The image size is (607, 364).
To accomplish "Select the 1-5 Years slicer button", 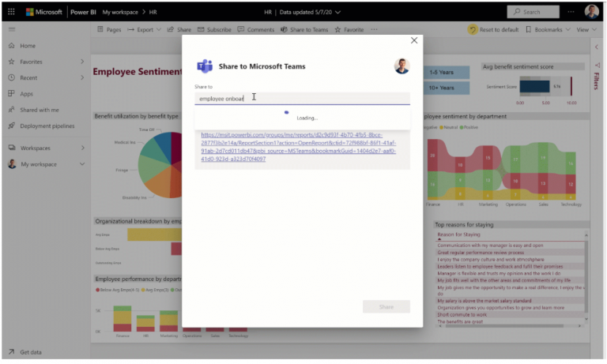I will (x=447, y=73).
